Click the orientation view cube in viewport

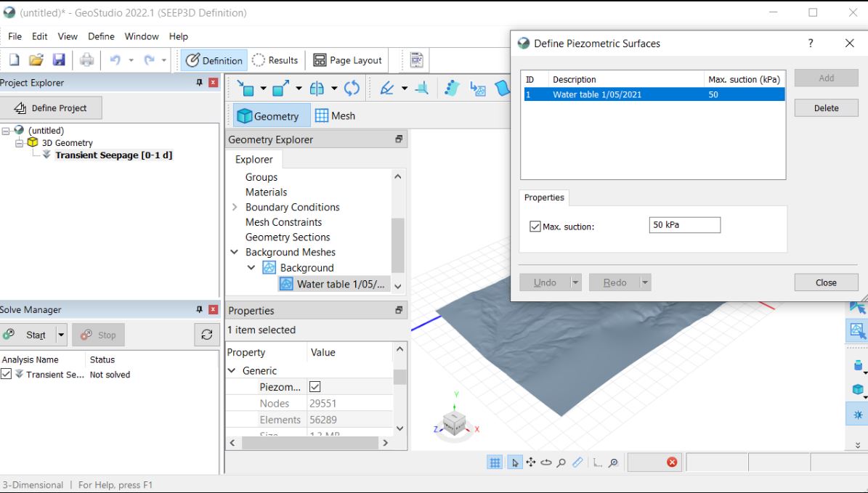click(455, 424)
